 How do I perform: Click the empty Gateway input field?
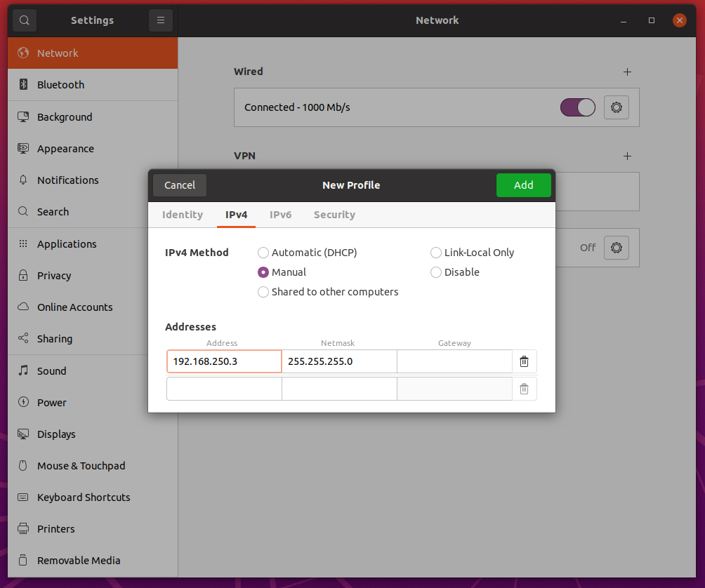[454, 361]
